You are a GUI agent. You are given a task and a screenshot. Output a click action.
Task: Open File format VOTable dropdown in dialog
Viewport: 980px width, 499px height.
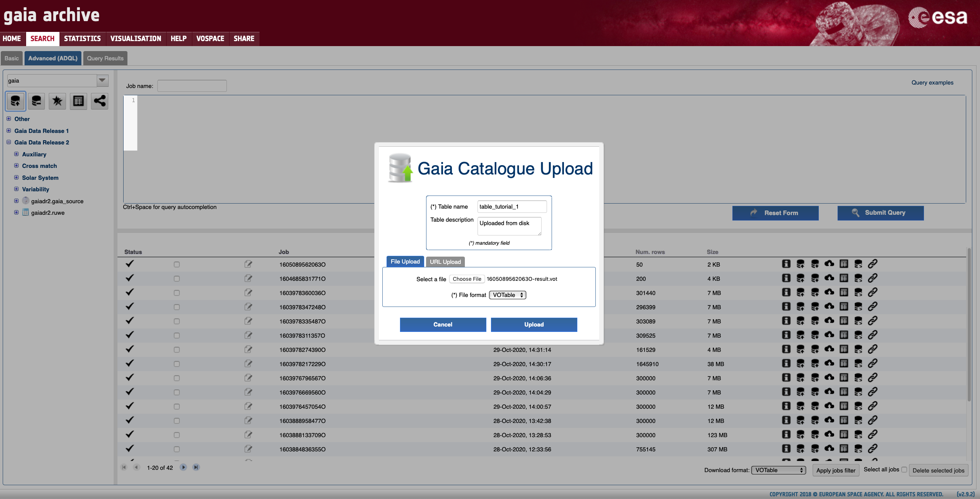pyautogui.click(x=507, y=295)
